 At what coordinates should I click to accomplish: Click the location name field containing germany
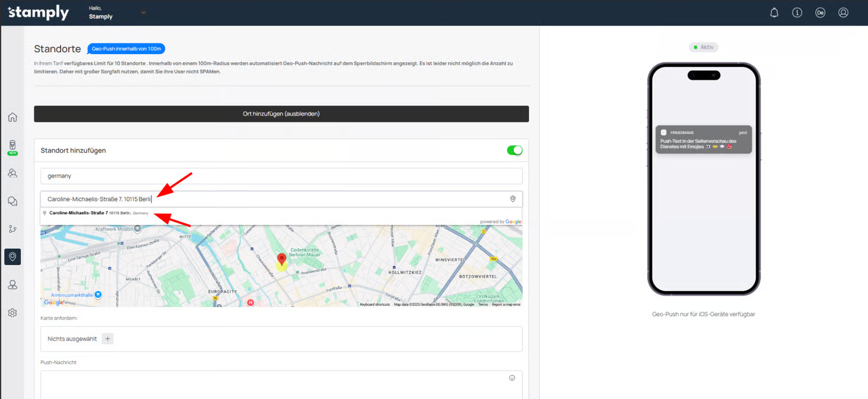tap(281, 176)
